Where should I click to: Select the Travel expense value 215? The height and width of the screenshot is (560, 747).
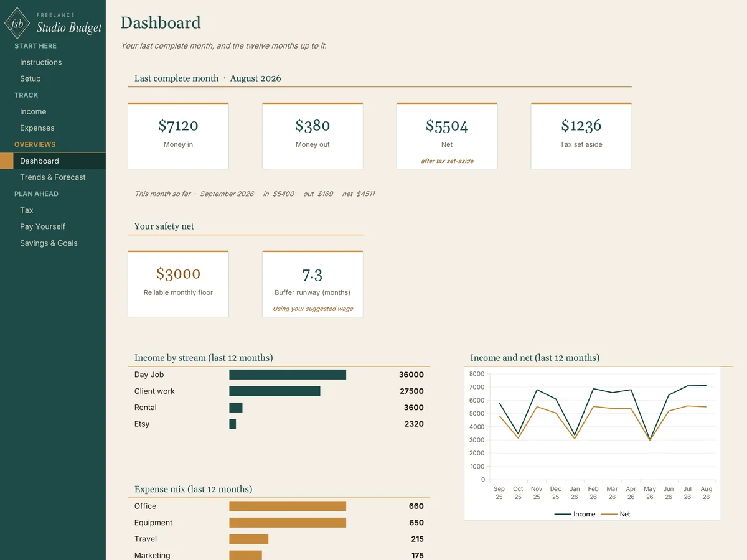pos(417,539)
